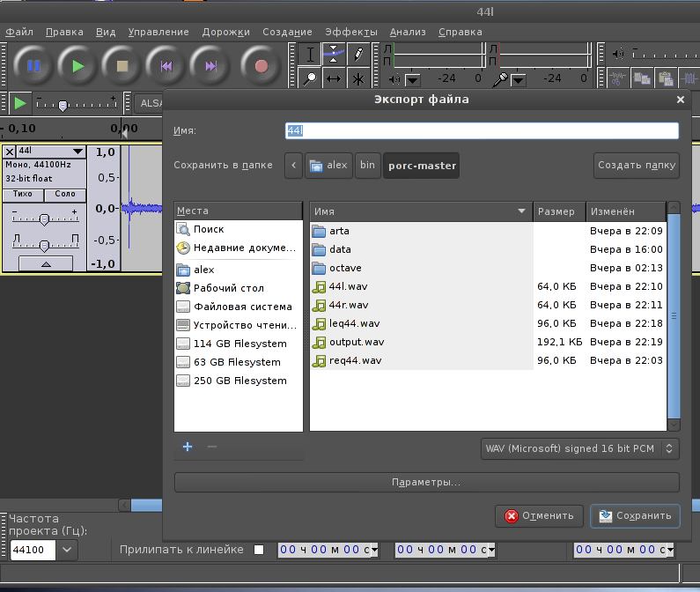700x592 pixels.
Task: Adjust the track pan slider
Action: (x=44, y=246)
